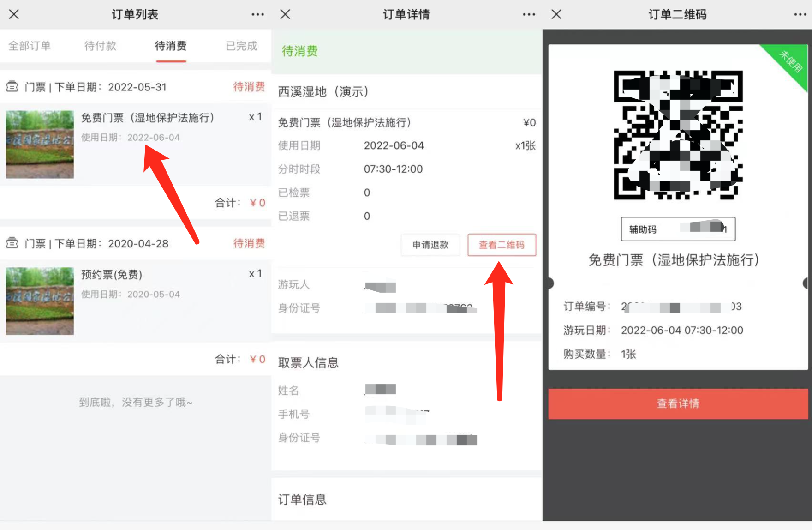Click 待消费 status of 2022-05-31 order
The height and width of the screenshot is (530, 812).
click(249, 87)
